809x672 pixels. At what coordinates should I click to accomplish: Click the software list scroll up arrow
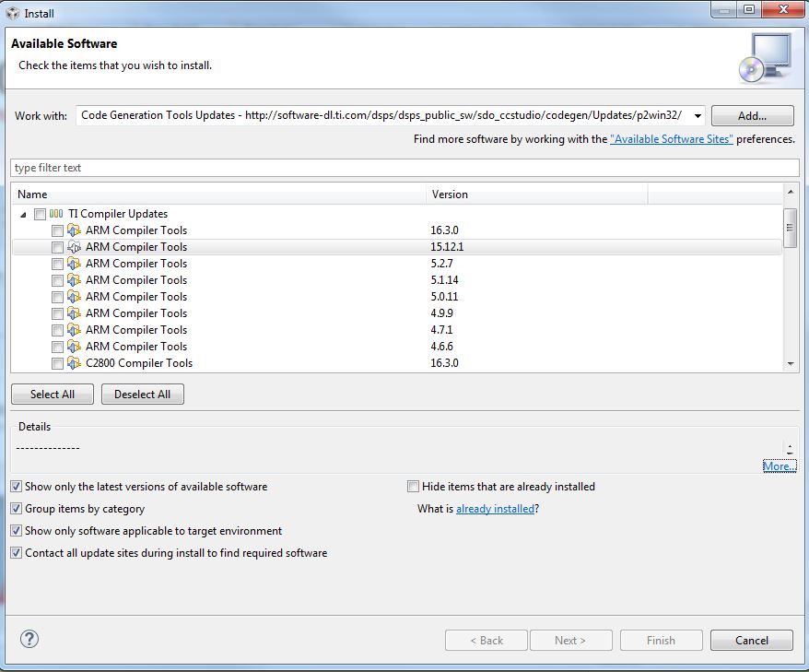pos(791,192)
